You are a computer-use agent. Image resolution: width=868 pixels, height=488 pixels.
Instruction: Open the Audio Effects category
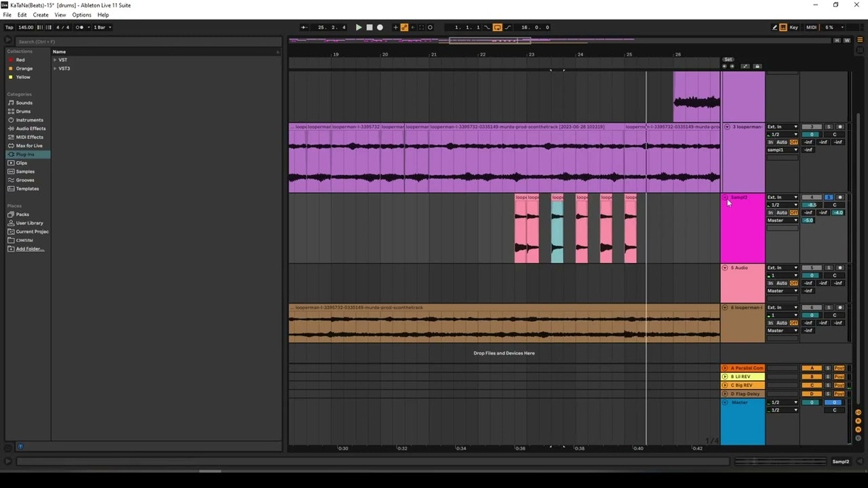tap(30, 129)
